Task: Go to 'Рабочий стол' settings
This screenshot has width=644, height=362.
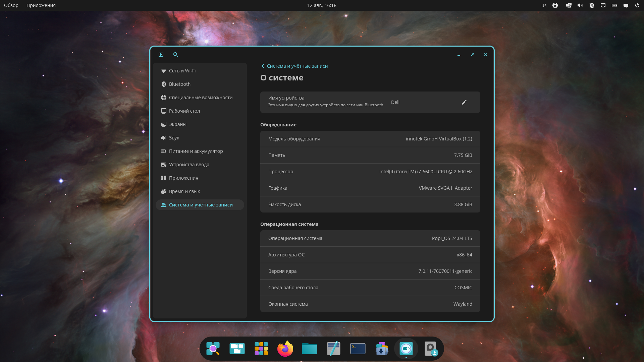Action: [x=200, y=111]
